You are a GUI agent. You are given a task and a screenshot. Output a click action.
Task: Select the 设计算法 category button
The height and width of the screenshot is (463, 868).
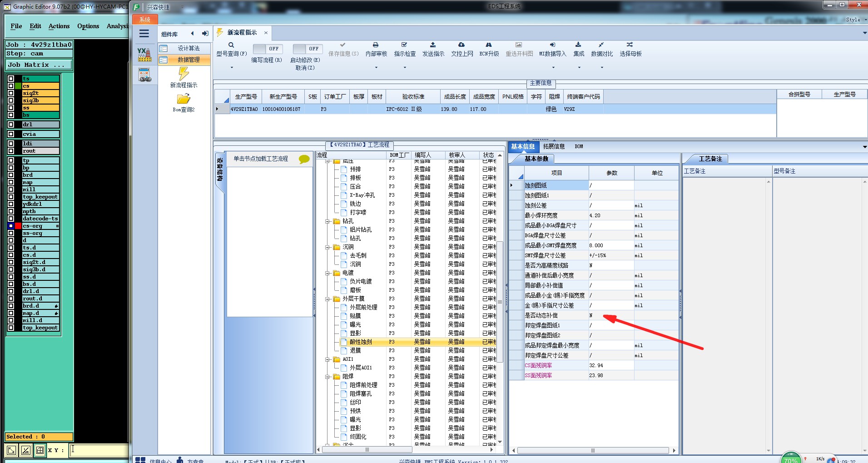pos(184,48)
